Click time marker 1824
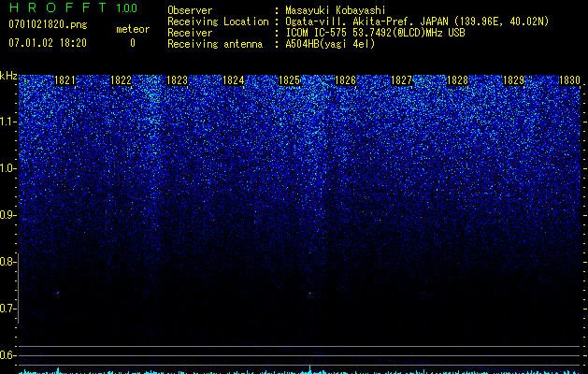 coord(234,80)
